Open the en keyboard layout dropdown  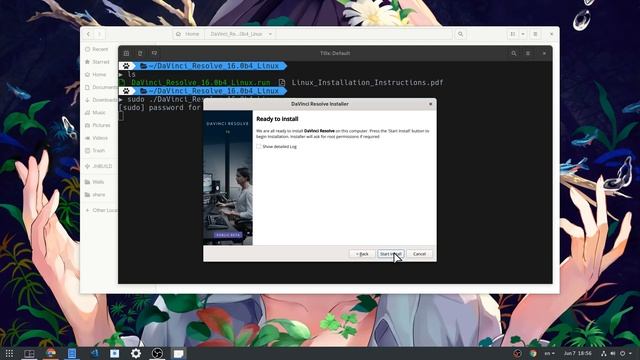click(x=550, y=353)
